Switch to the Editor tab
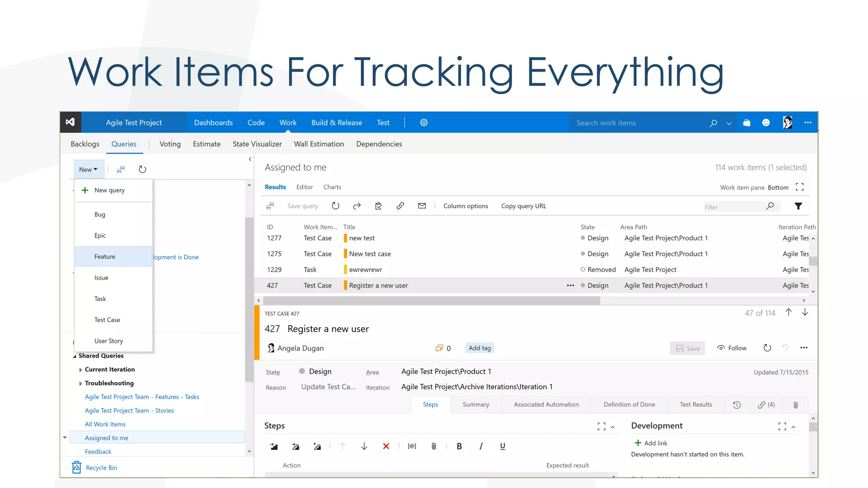 coord(304,187)
